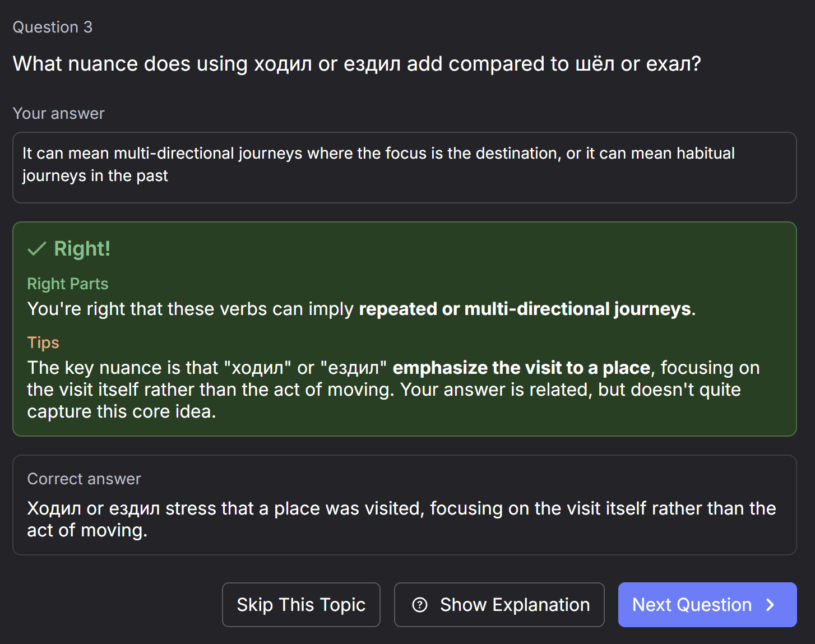Click the forward arrow inside the blue button
Screen dimensions: 815x644
(x=771, y=605)
